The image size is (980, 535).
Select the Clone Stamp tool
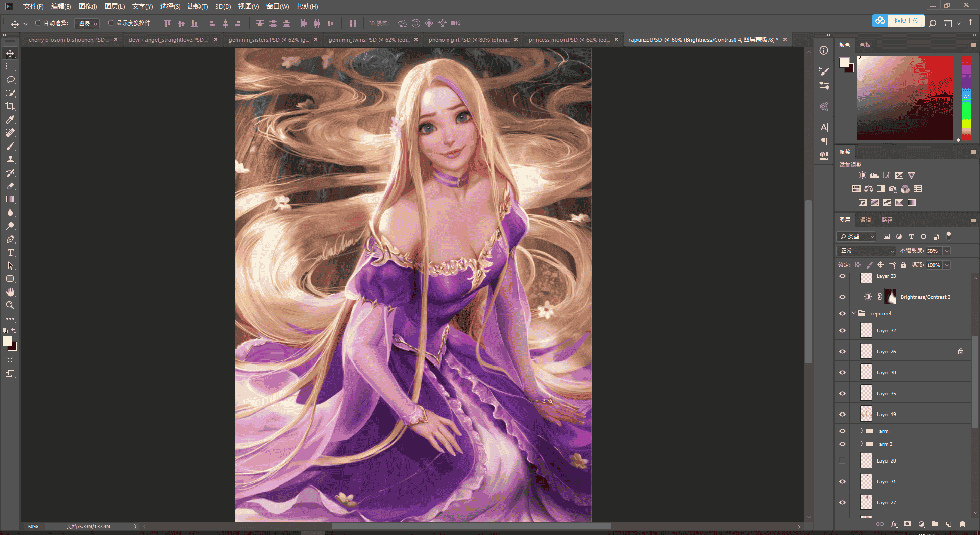pyautogui.click(x=10, y=159)
